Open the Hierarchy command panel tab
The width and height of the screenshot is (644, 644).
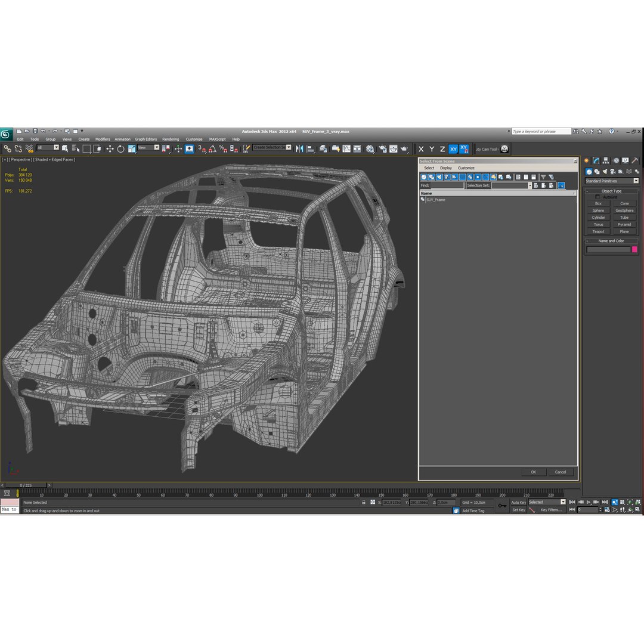click(x=606, y=160)
